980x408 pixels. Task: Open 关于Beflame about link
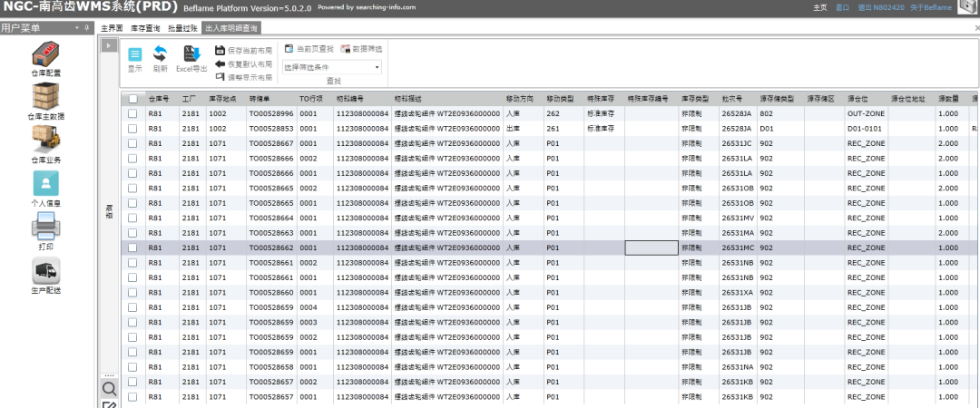(x=931, y=7)
